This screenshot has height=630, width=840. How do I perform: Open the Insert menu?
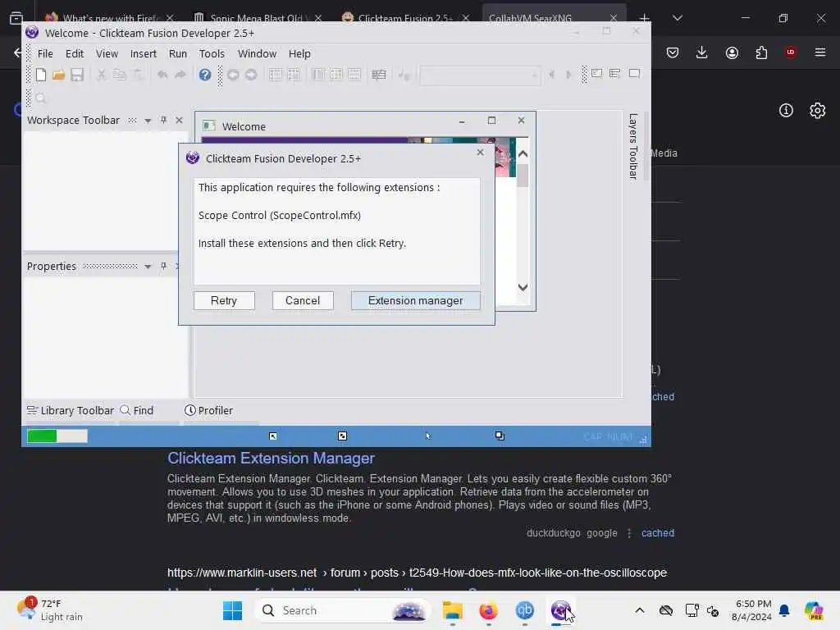(143, 53)
